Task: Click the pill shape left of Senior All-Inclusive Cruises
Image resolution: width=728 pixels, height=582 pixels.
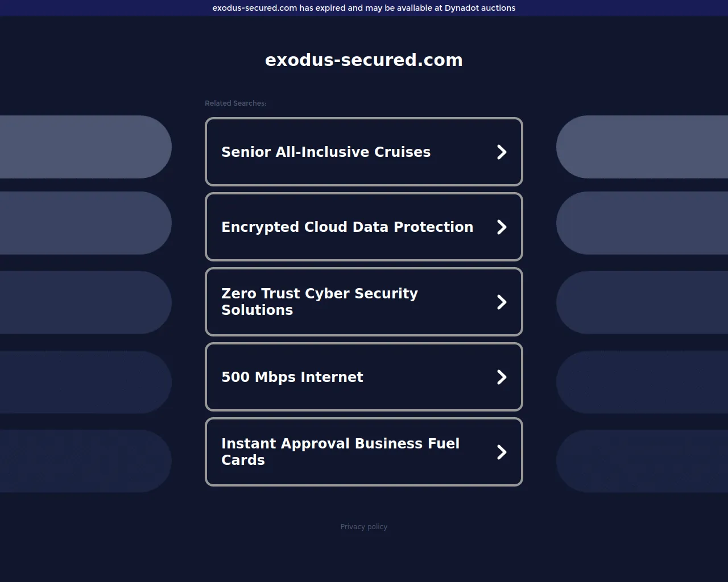Action: [x=85, y=147]
